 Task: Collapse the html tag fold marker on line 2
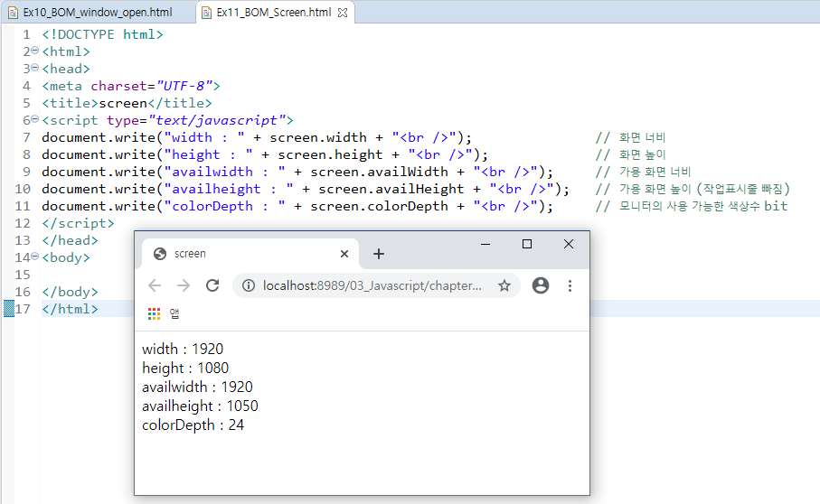click(x=35, y=51)
